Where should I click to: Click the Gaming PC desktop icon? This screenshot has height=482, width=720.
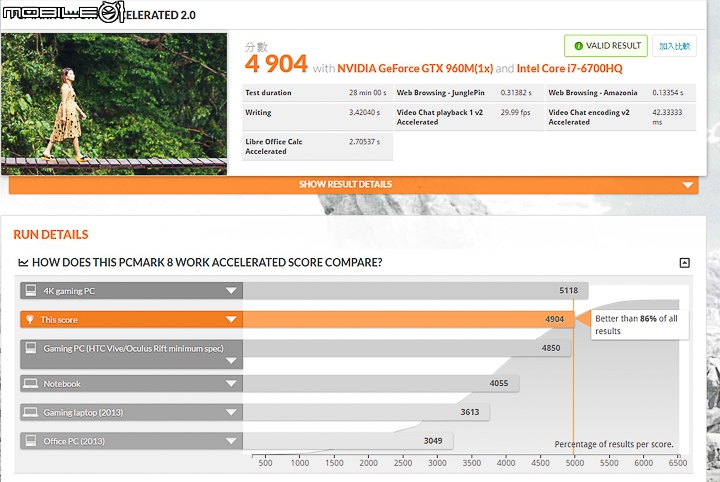31,348
